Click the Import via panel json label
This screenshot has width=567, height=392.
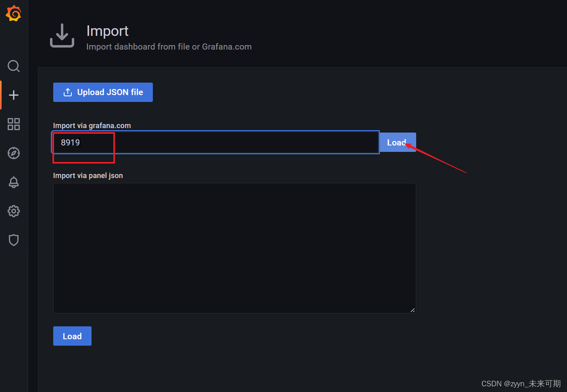[88, 176]
